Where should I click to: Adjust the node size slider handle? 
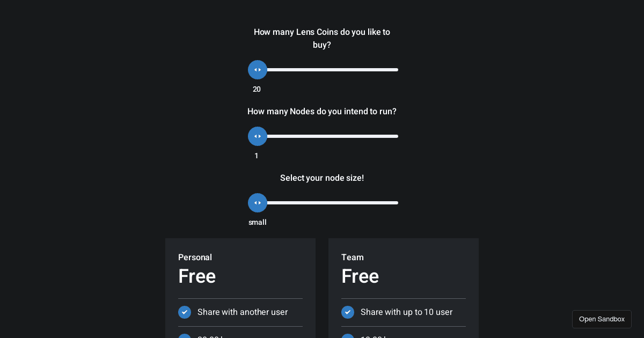coord(258,203)
